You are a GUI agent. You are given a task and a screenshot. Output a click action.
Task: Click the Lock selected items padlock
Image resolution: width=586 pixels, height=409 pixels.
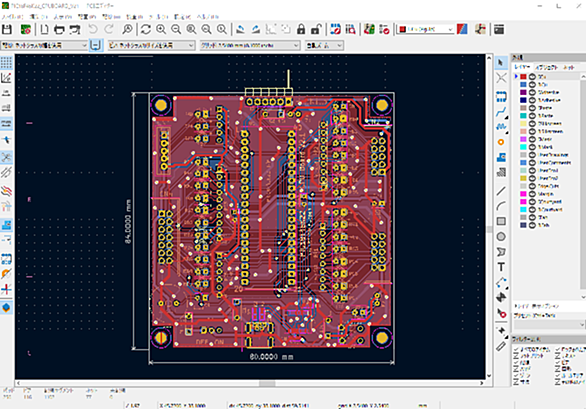click(x=301, y=29)
